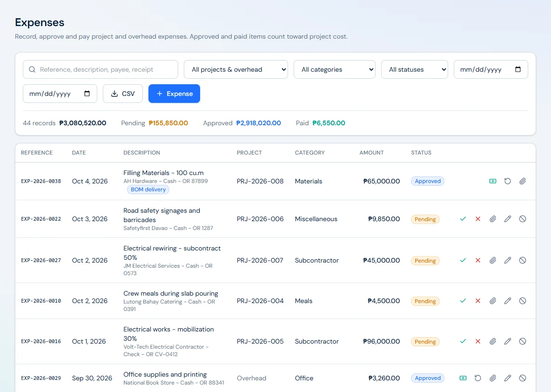Viewport: 551px width, 392px height.
Task: Approve EXP-2026-0022 with the green checkmark
Action: click(x=463, y=219)
